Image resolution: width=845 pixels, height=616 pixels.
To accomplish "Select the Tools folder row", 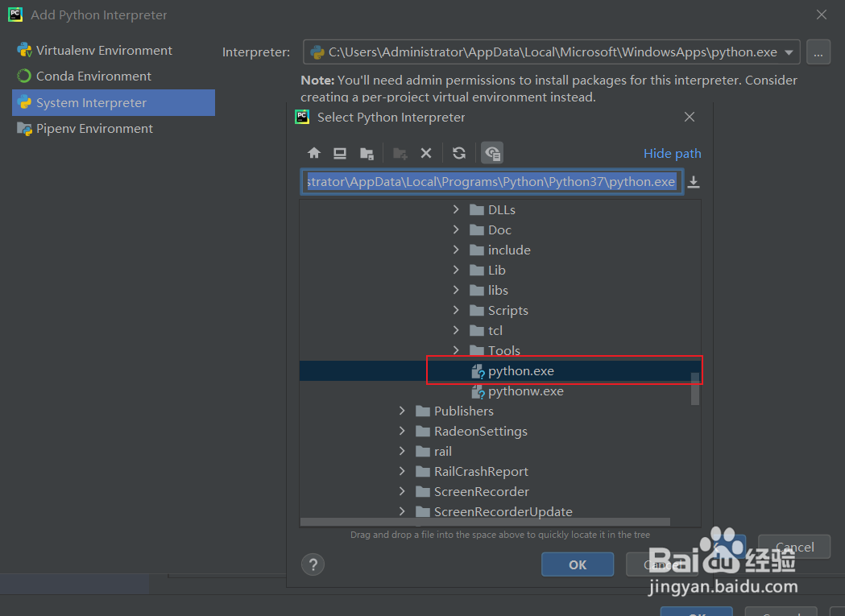I will point(500,351).
